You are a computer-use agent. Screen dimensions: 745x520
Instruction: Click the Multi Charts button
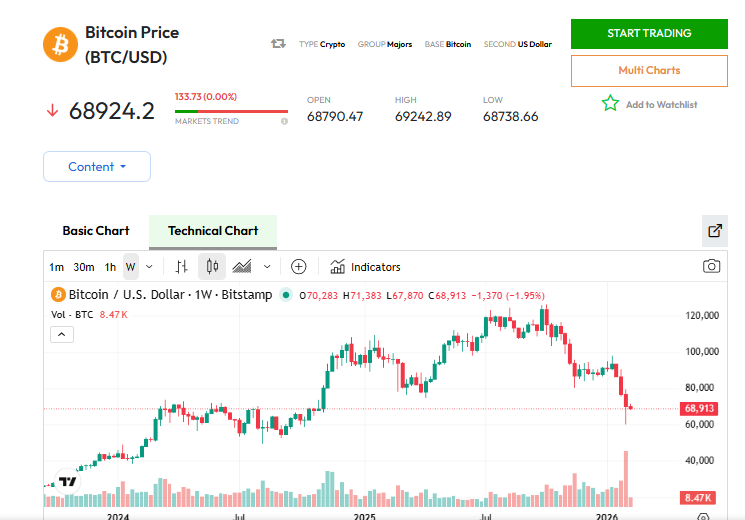pos(649,71)
